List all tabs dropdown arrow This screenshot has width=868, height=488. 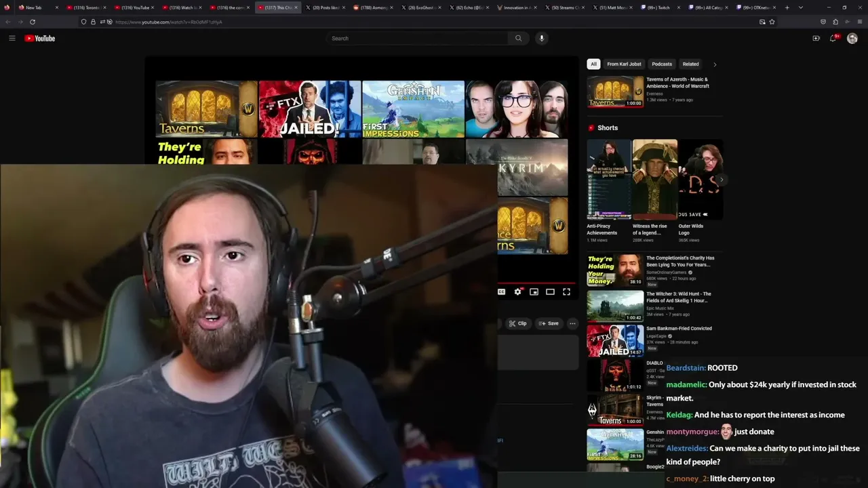click(x=800, y=7)
